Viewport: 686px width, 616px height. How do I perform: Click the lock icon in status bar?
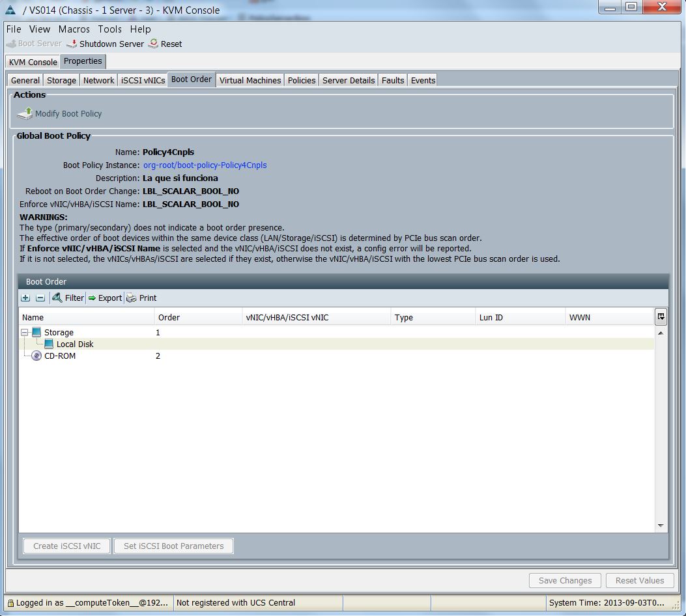[x=11, y=604]
